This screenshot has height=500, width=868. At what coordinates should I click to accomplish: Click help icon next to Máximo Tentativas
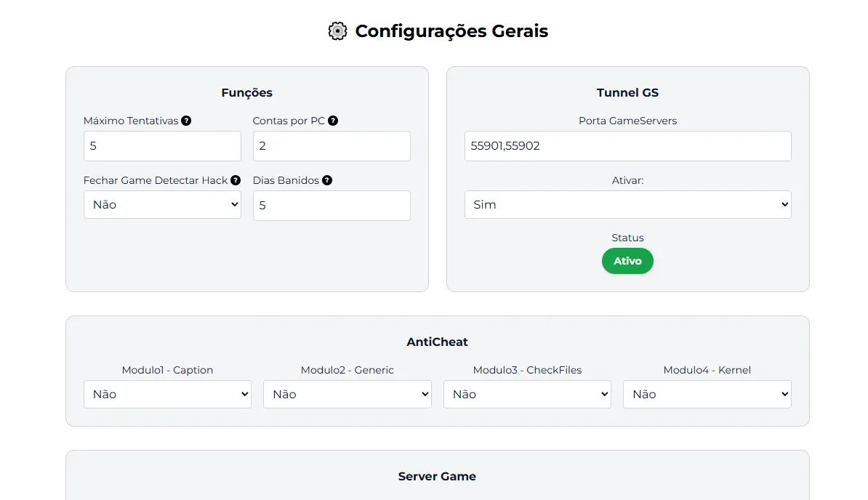pos(186,121)
